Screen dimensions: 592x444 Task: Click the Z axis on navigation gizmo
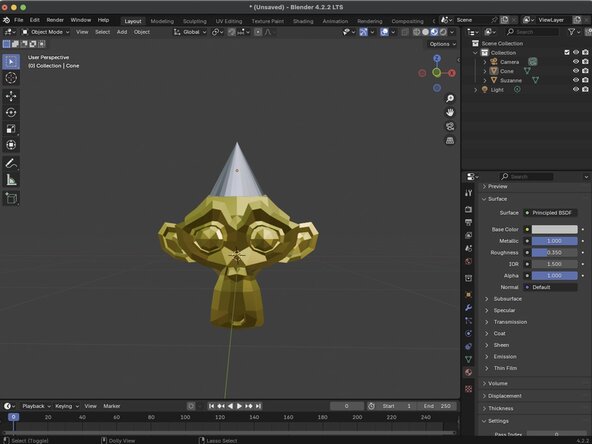(437, 58)
